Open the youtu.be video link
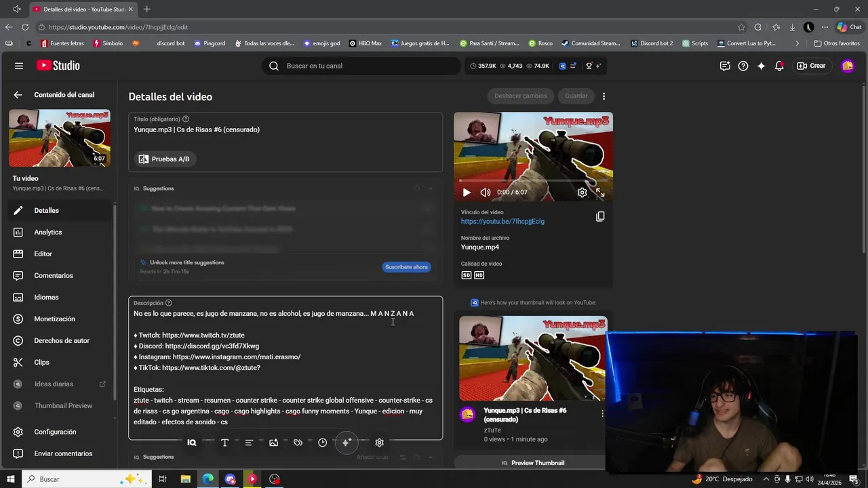The width and height of the screenshot is (868, 488). pyautogui.click(x=502, y=222)
